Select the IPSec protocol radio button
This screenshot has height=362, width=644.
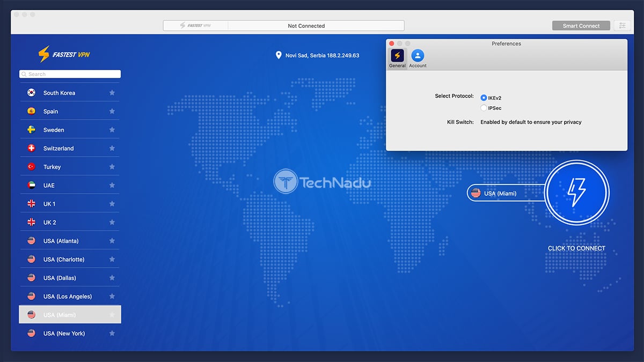(484, 108)
